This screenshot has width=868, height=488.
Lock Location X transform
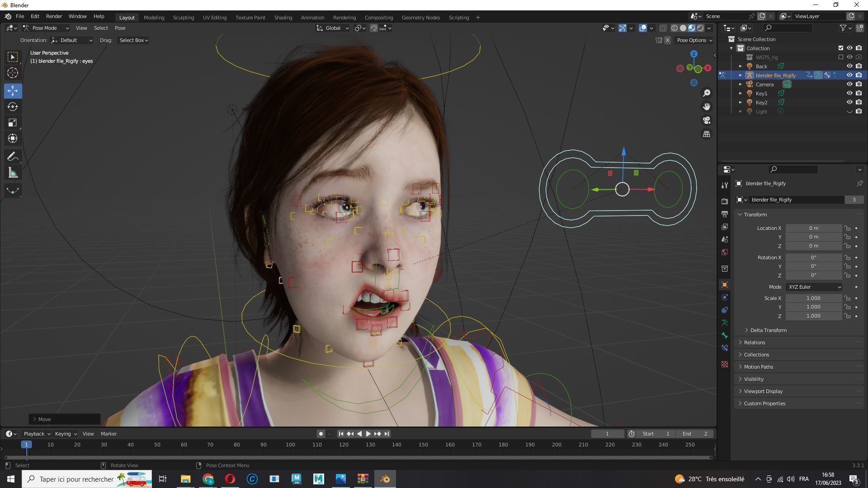pyautogui.click(x=847, y=228)
